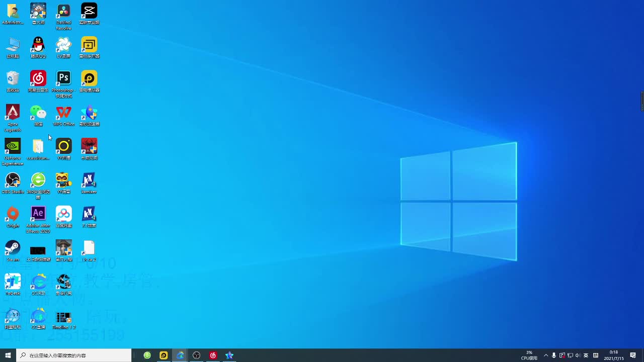
Task: Expand the hidden system tray icons chevron
Action: pyautogui.click(x=546, y=355)
